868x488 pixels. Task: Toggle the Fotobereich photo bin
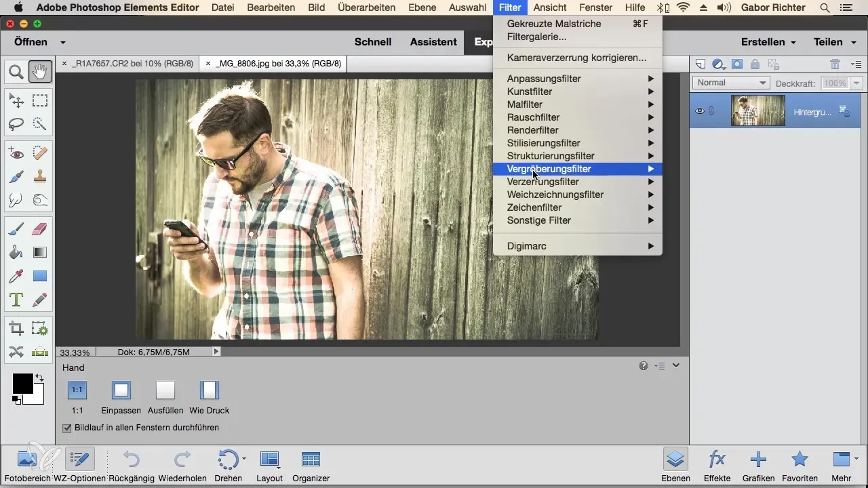click(27, 466)
